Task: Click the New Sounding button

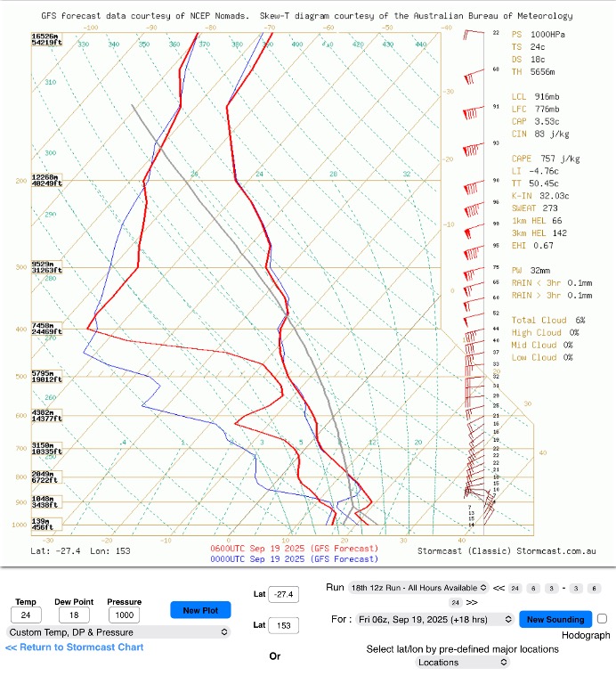Action: 555,619
